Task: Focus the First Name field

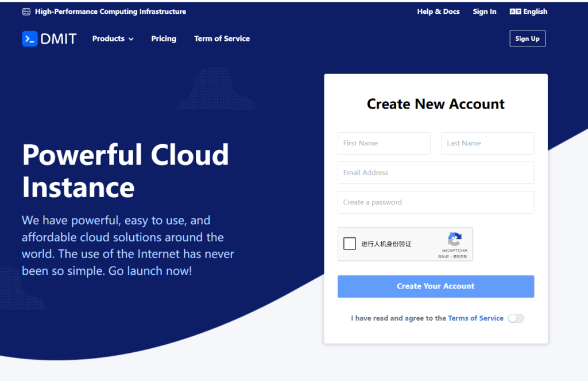Action: (x=384, y=143)
